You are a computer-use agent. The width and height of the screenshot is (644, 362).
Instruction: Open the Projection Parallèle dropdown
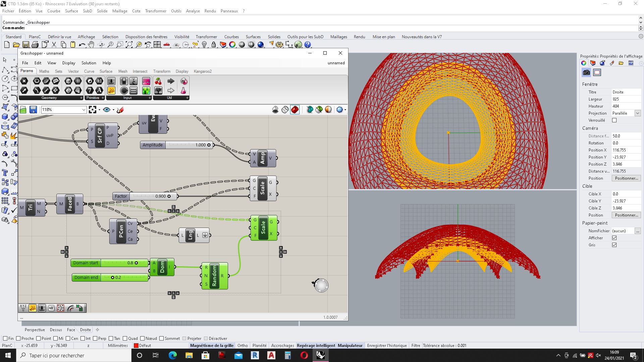point(638,113)
